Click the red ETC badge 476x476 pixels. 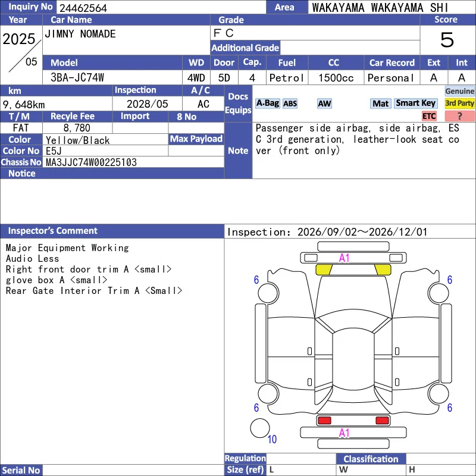point(429,116)
